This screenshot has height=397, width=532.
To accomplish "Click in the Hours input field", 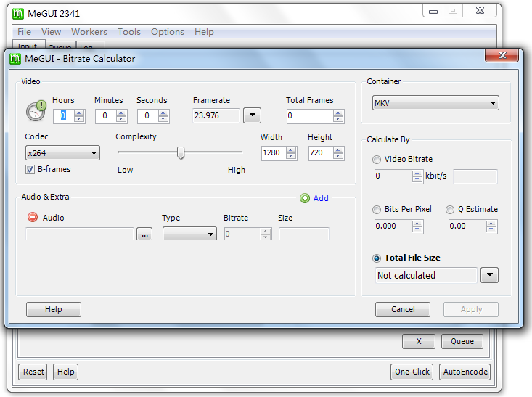I will pos(64,115).
